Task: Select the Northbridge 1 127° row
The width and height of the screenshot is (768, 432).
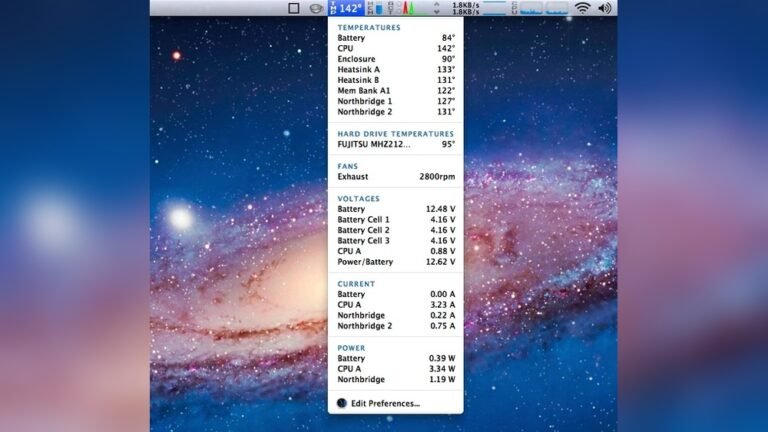Action: pyautogui.click(x=396, y=101)
